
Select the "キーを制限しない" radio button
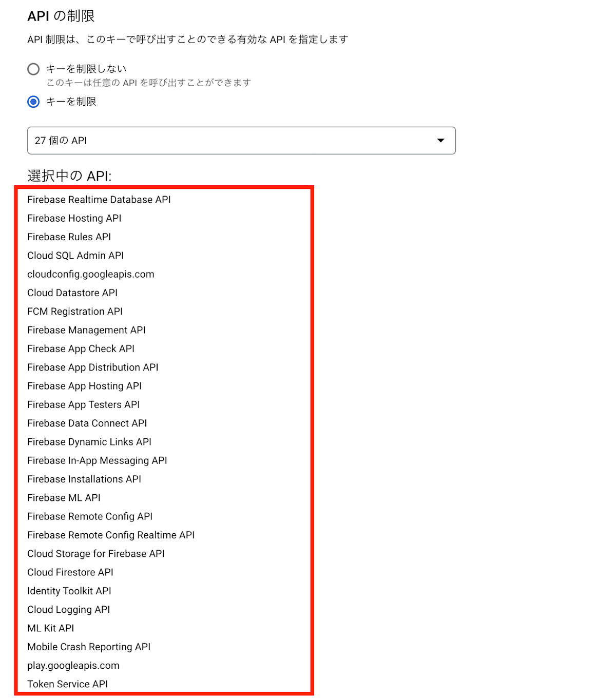point(33,69)
